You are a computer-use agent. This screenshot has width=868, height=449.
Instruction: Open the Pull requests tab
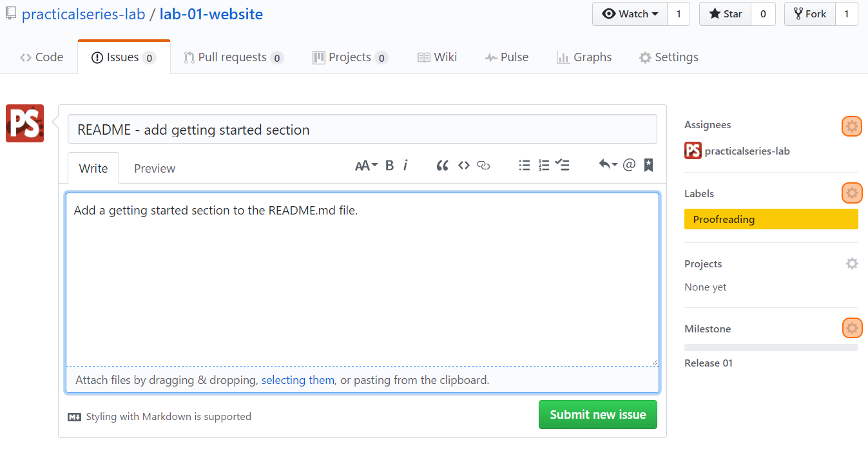click(x=234, y=57)
